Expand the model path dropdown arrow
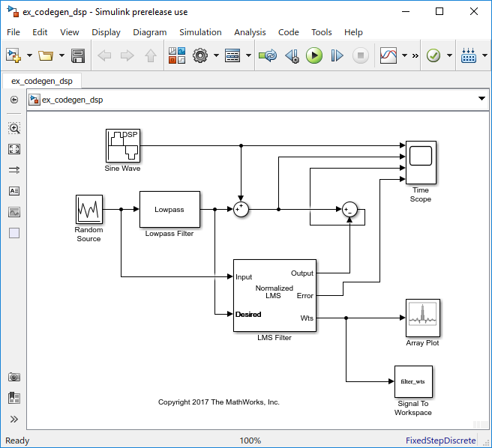The image size is (492, 448). click(481, 98)
